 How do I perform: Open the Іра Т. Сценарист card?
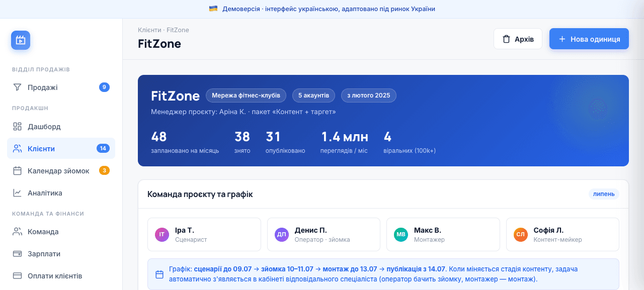tap(204, 235)
